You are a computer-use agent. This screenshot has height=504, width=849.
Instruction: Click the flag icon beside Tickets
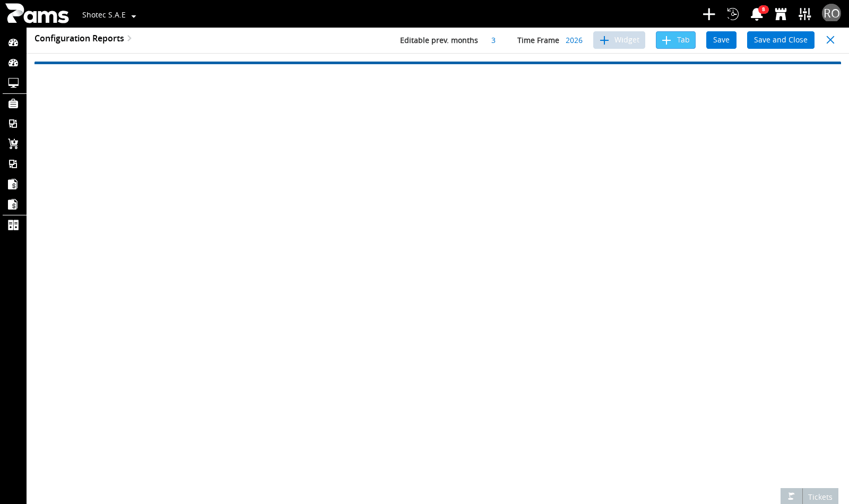(x=791, y=497)
